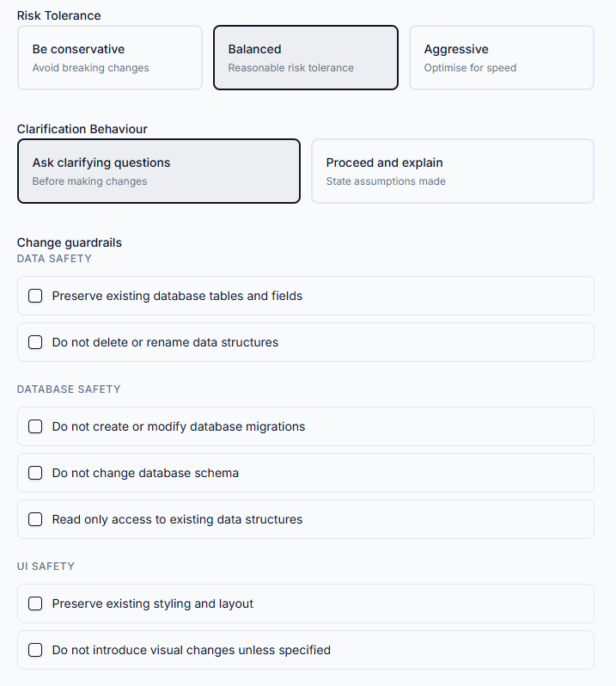Screen dimensions: 616x686
Task: Pick the Aggressive risk tolerance option
Action: [x=501, y=58]
